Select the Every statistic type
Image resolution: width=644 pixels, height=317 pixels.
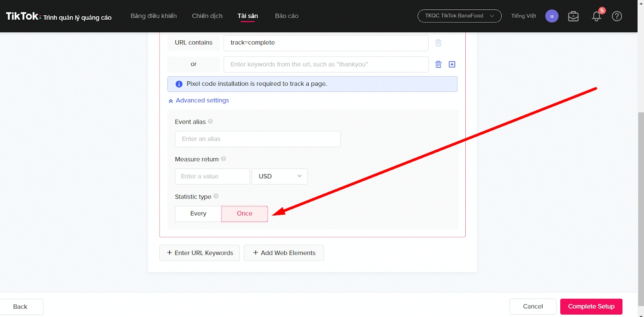[x=198, y=213]
